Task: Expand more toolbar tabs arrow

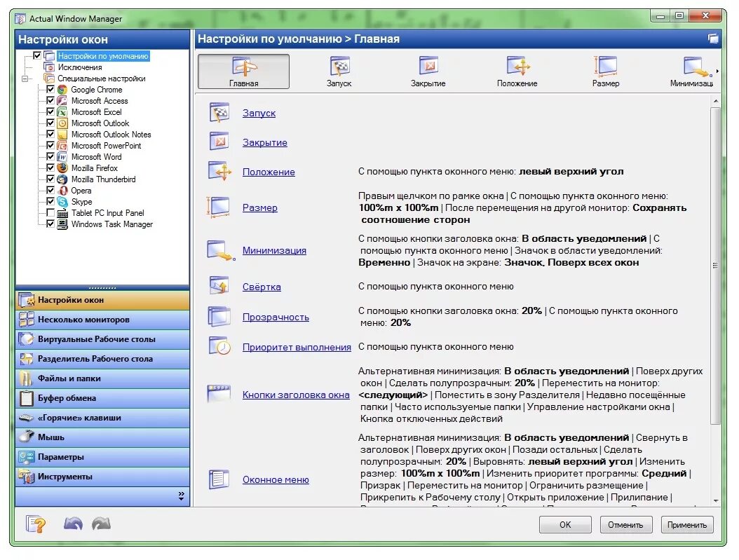Action: (x=717, y=71)
